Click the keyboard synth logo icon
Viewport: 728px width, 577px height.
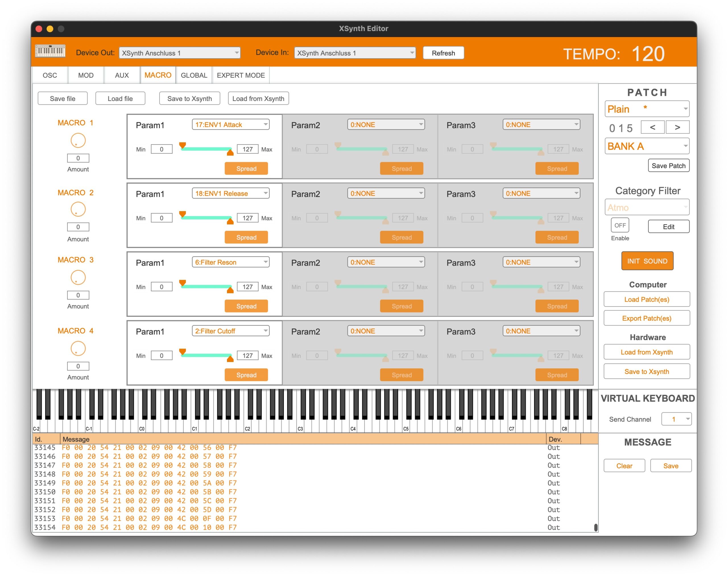point(50,51)
